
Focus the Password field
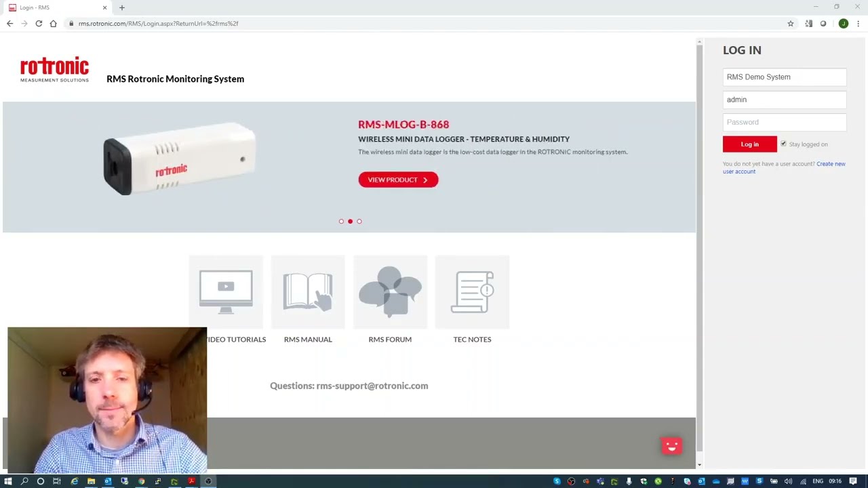click(785, 122)
